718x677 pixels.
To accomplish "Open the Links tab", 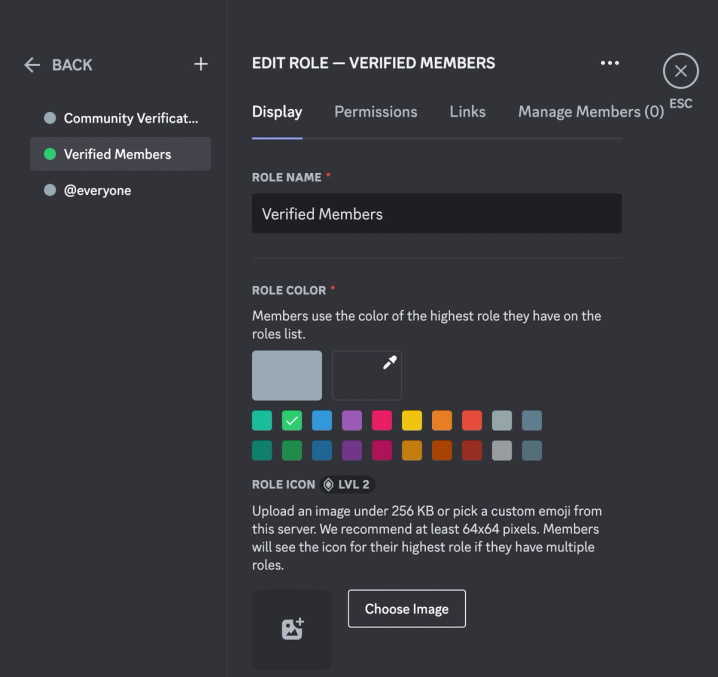I will (x=468, y=112).
